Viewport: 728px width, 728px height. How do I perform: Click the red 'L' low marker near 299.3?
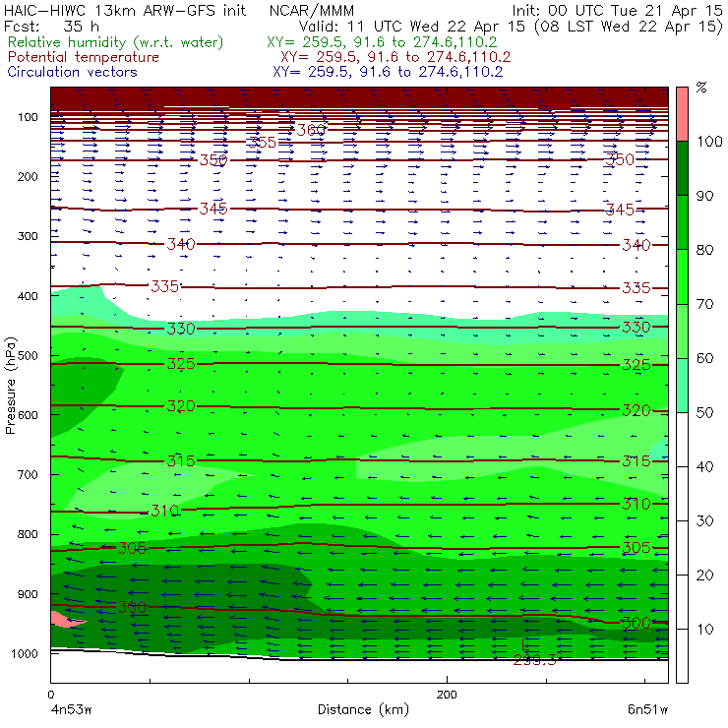click(x=525, y=644)
